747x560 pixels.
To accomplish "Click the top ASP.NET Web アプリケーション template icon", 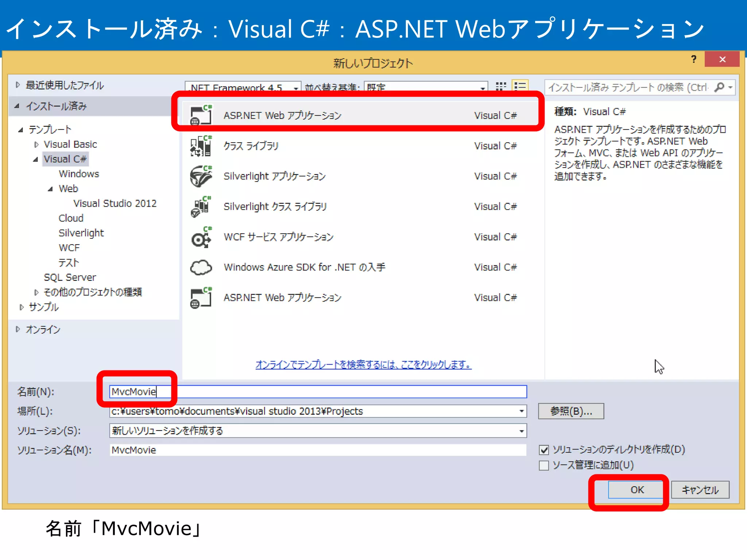I will coord(201,115).
